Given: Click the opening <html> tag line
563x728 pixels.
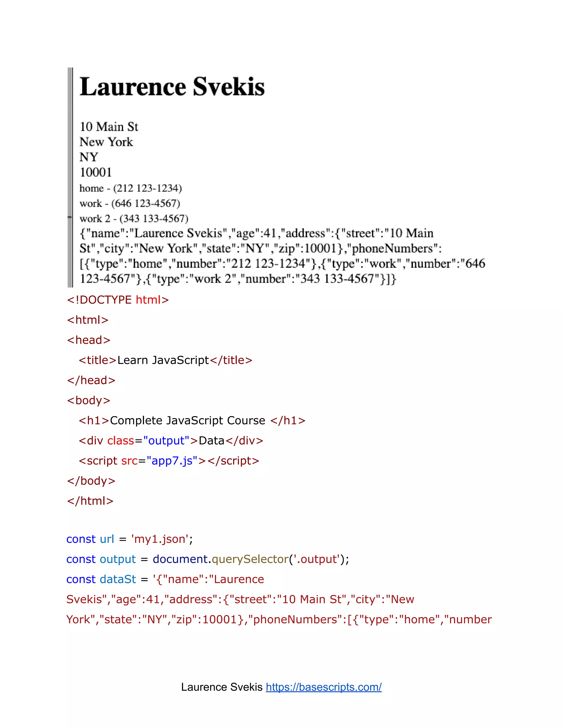Looking at the screenshot, I should click(88, 320).
